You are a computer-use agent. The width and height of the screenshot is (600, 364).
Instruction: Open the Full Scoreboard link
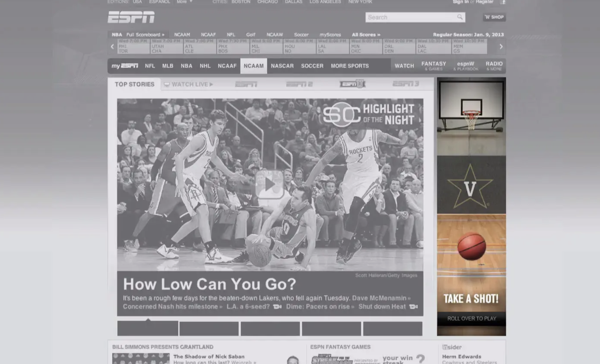[x=145, y=35]
